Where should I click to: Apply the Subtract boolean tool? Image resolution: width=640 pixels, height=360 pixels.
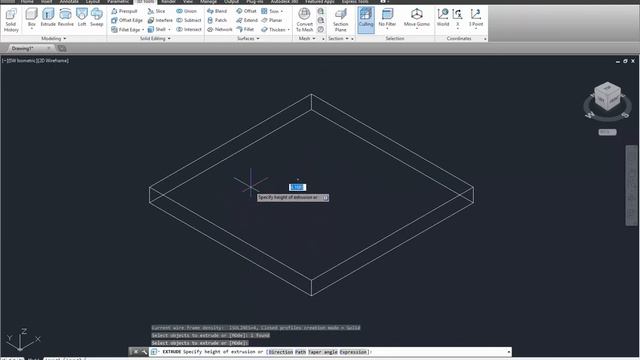click(x=189, y=20)
